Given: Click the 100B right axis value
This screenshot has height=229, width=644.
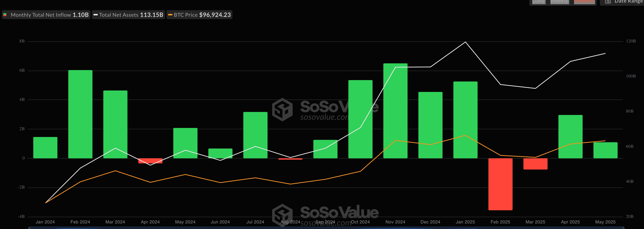Looking at the screenshot, I should click(x=631, y=76).
